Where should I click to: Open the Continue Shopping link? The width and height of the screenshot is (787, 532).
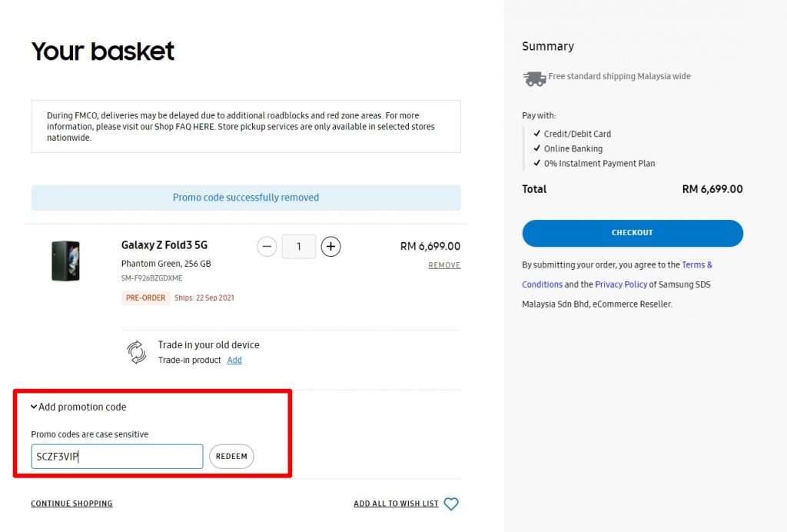coord(71,504)
